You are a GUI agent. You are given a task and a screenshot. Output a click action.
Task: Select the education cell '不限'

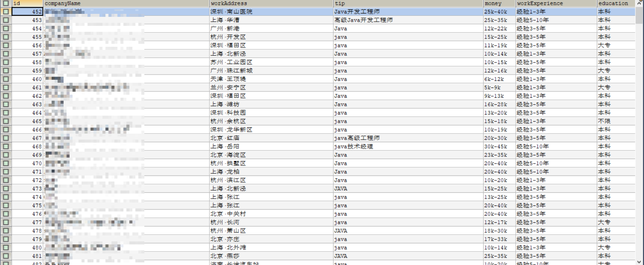tap(616, 121)
